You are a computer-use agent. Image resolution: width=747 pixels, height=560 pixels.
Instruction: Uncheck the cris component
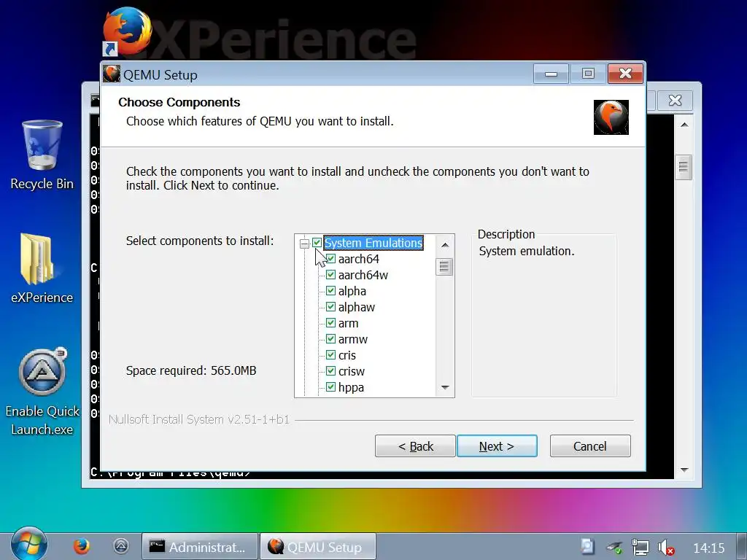click(330, 355)
